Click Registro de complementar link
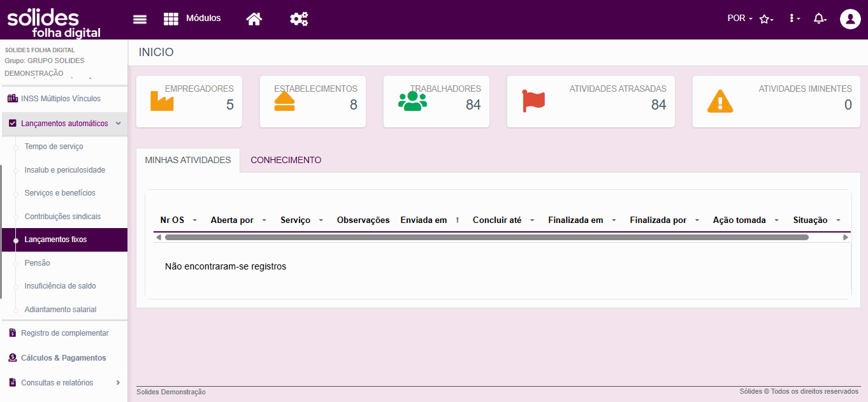This screenshot has width=868, height=402. 65,333
